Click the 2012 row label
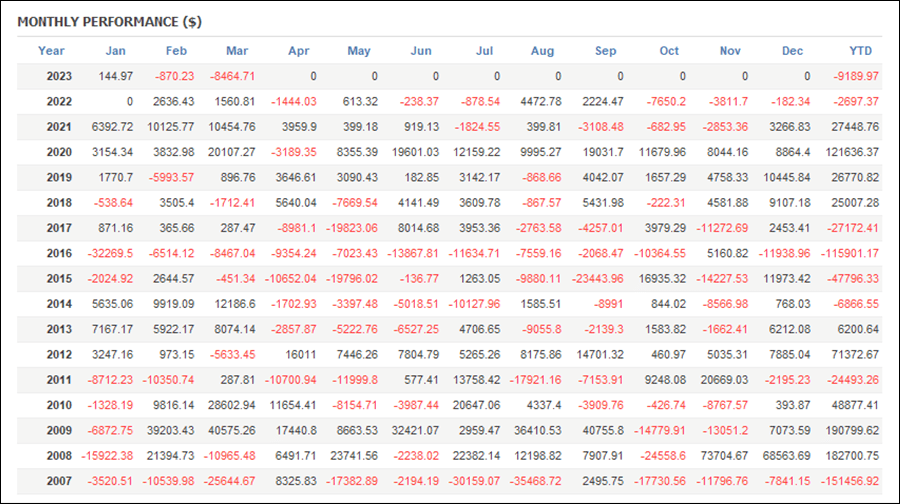This screenshot has width=900, height=504. pyautogui.click(x=59, y=355)
